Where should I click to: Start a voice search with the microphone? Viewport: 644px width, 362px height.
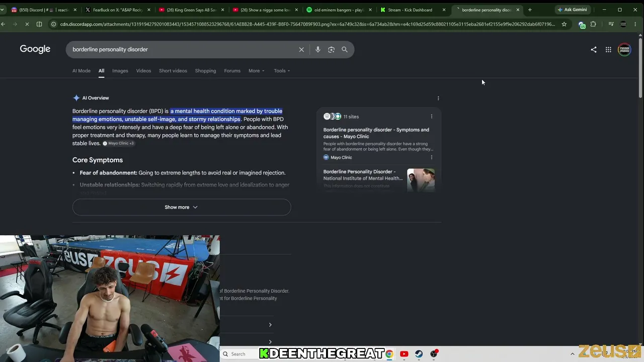(317, 49)
